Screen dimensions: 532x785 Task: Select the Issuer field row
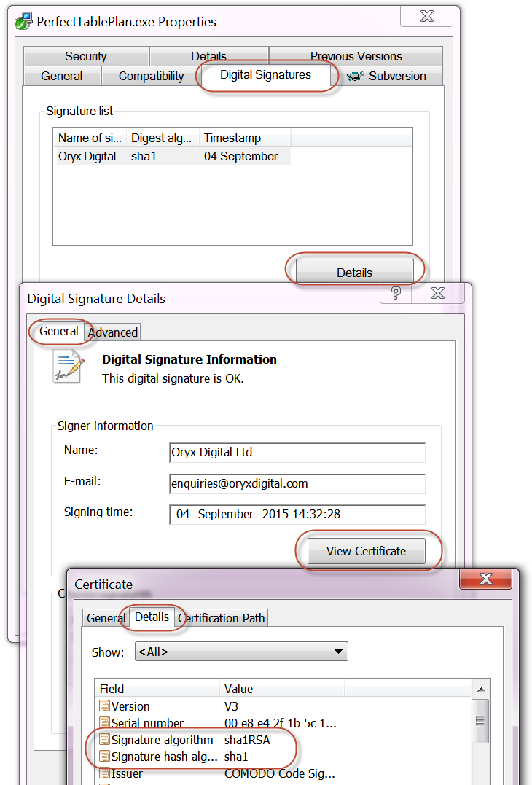[283, 773]
